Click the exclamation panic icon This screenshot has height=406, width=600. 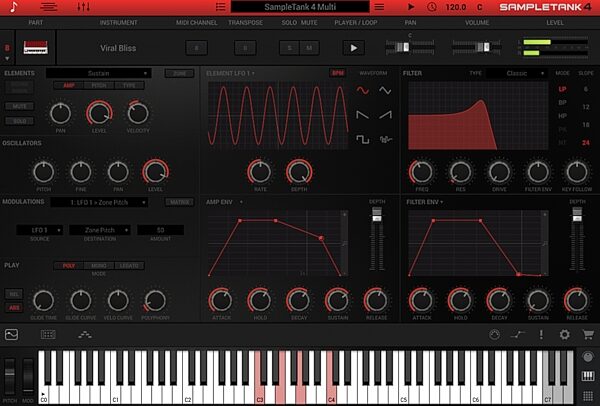tap(541, 335)
